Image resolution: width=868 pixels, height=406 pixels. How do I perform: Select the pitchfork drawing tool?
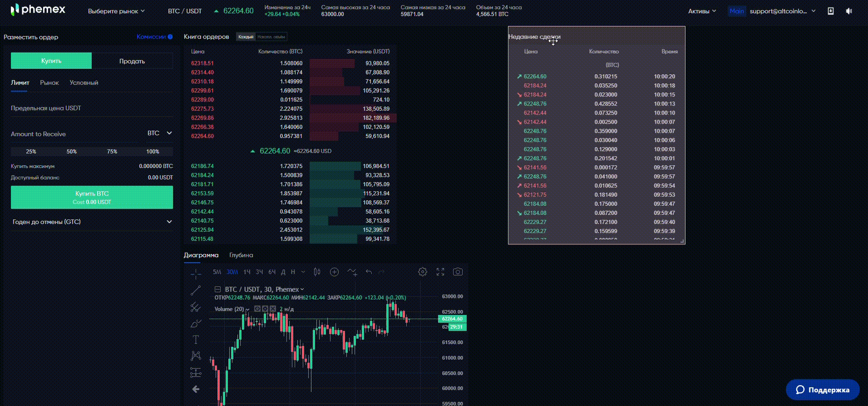pos(196,307)
